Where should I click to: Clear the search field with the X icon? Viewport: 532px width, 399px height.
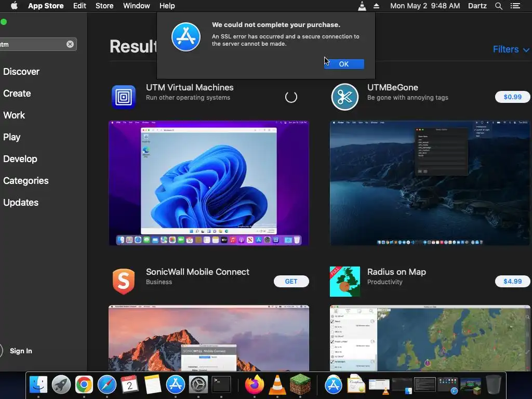pyautogui.click(x=70, y=44)
